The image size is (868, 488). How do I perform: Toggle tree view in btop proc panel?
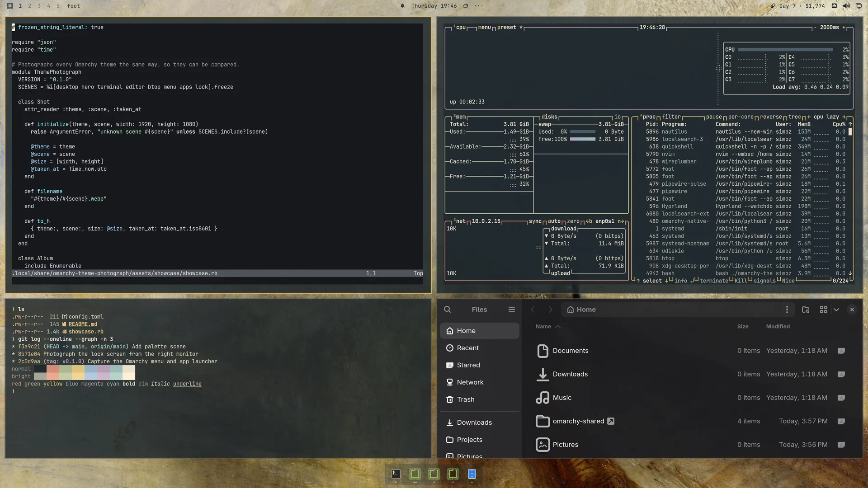coord(795,117)
